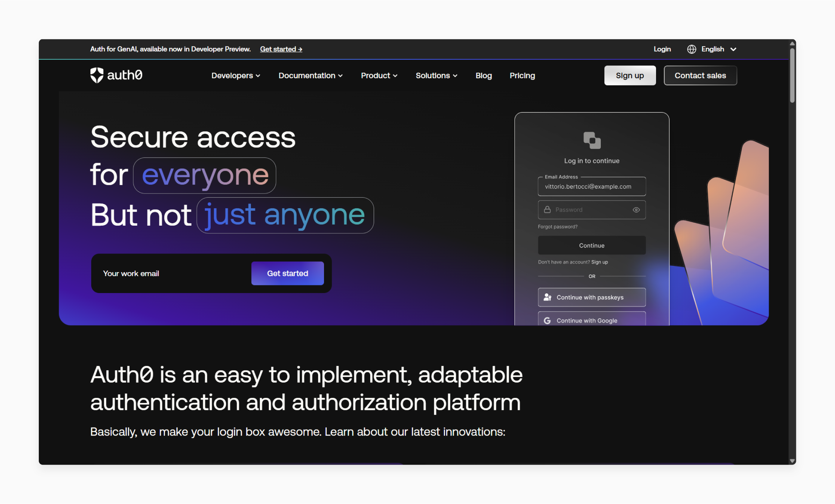This screenshot has height=504, width=835.
Task: Click Continue with Google button
Action: pos(592,319)
